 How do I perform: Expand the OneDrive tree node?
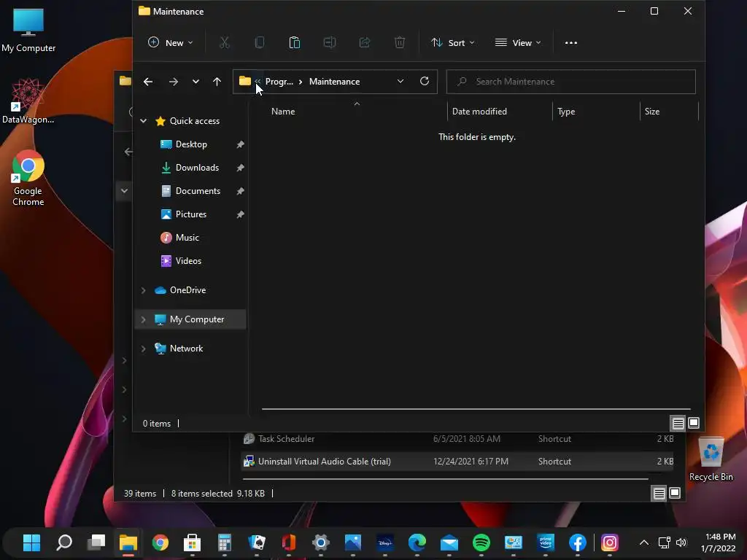click(x=144, y=290)
